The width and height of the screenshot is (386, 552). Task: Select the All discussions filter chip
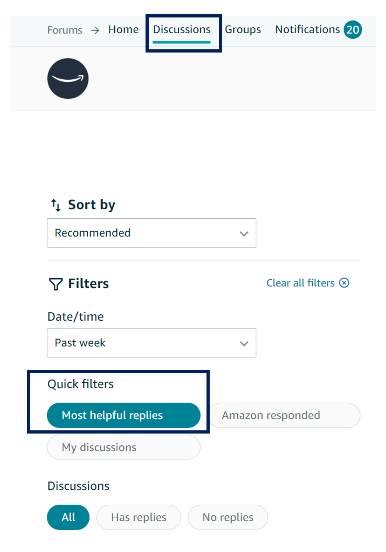coord(68,517)
